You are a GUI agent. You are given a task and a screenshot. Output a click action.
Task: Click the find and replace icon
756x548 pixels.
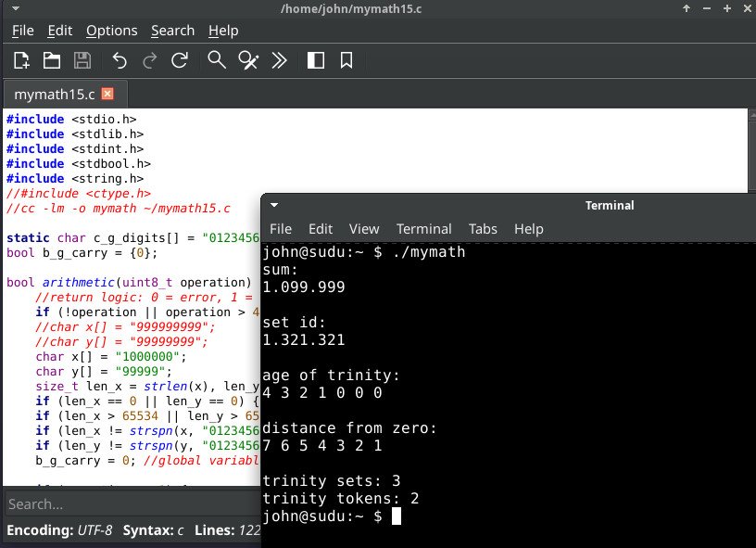tap(247, 61)
